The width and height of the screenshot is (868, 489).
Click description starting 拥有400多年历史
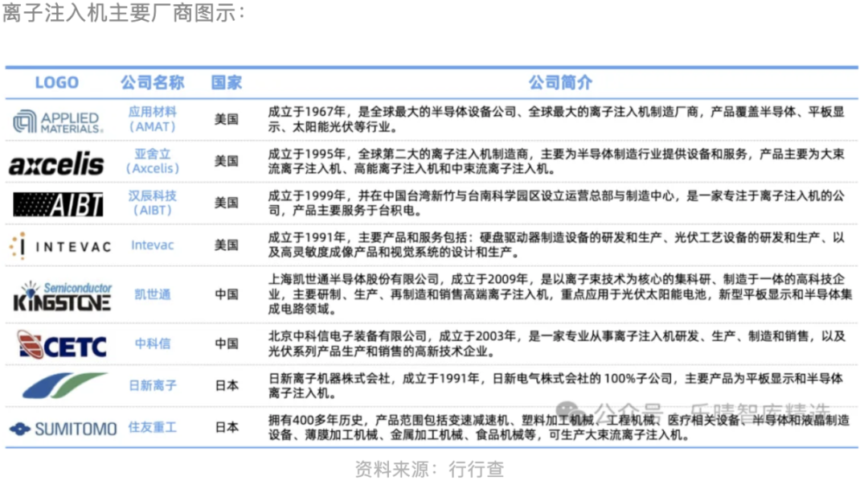pyautogui.click(x=559, y=427)
